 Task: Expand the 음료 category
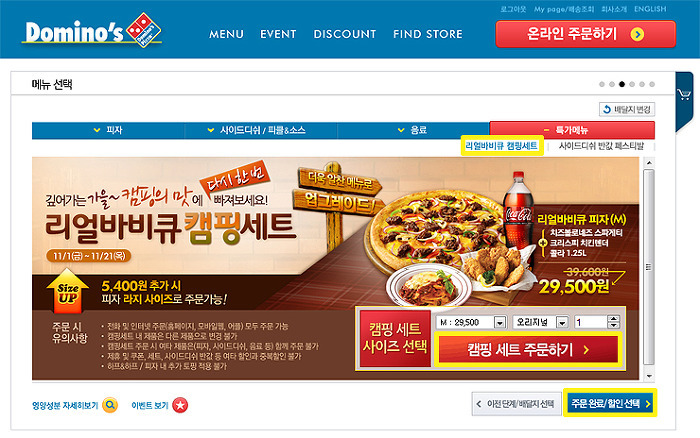pos(413,130)
